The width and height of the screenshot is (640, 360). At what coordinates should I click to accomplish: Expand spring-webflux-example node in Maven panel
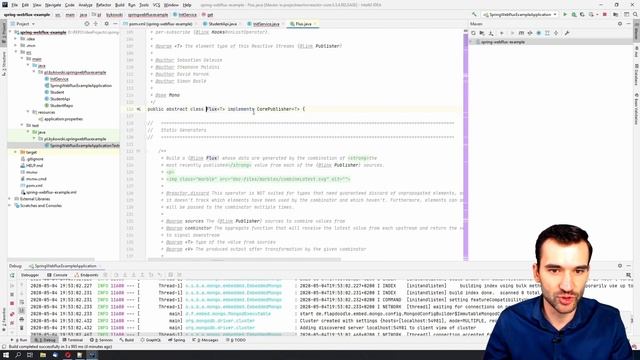pyautogui.click(x=471, y=42)
